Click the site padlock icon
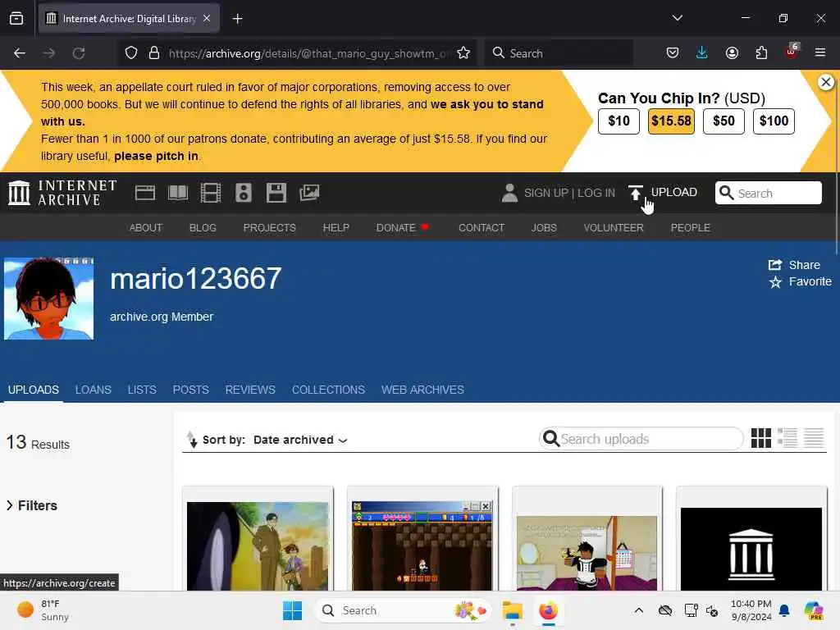Viewport: 840px width, 630px height. pyautogui.click(x=154, y=53)
